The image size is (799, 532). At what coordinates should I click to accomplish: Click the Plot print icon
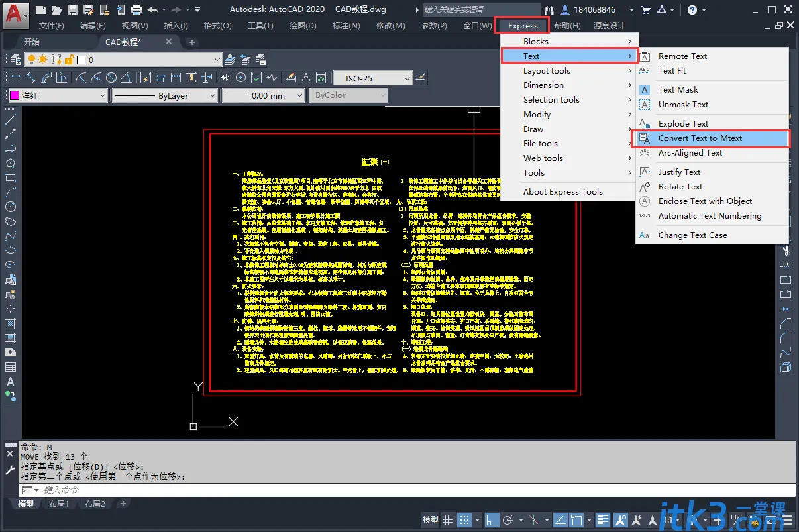pyautogui.click(x=136, y=9)
